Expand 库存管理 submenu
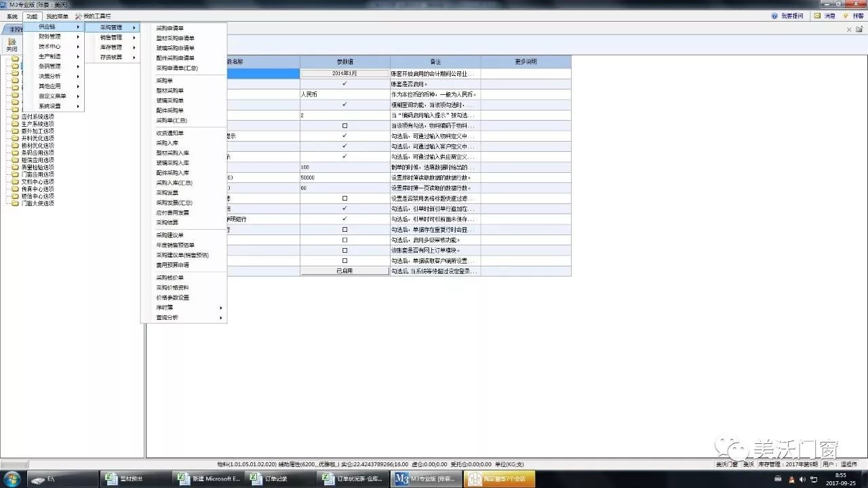 111,47
